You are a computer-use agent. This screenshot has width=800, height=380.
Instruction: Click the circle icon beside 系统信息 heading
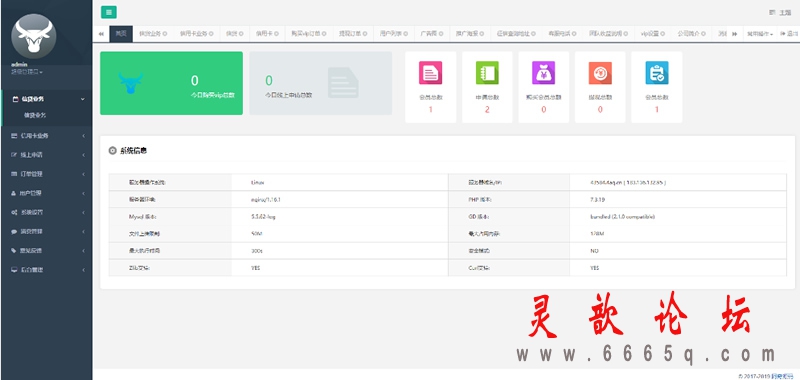point(113,150)
